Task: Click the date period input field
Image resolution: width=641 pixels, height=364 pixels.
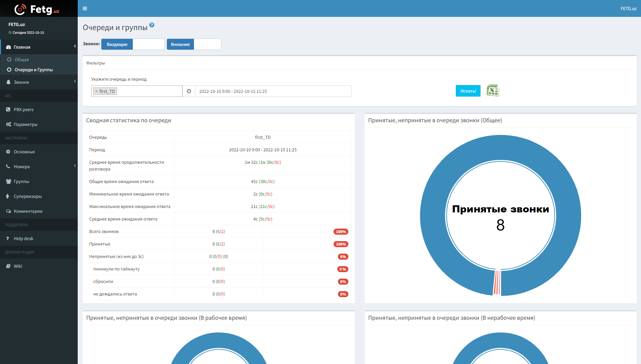Action: (273, 91)
